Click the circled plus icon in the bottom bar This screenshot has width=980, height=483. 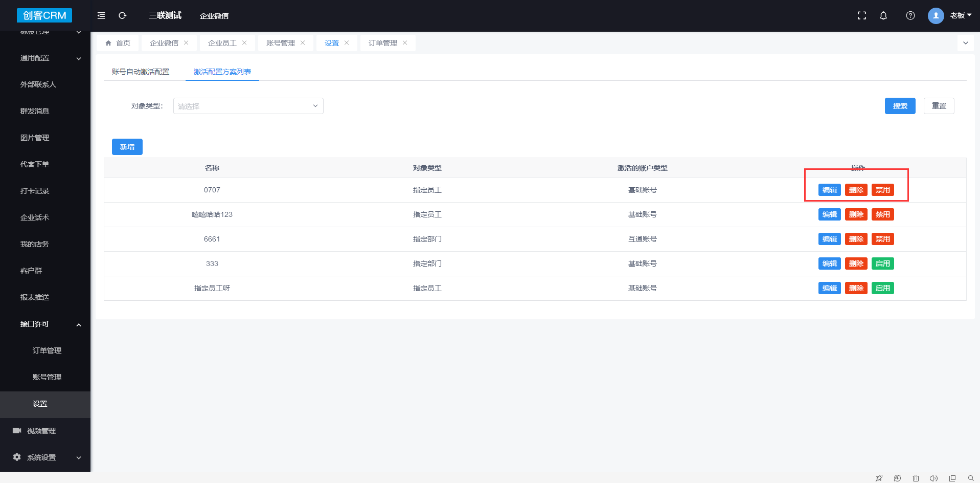pyautogui.click(x=897, y=478)
